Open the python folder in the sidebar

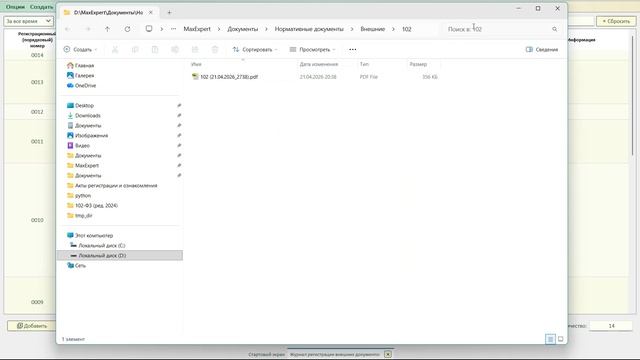(82, 196)
